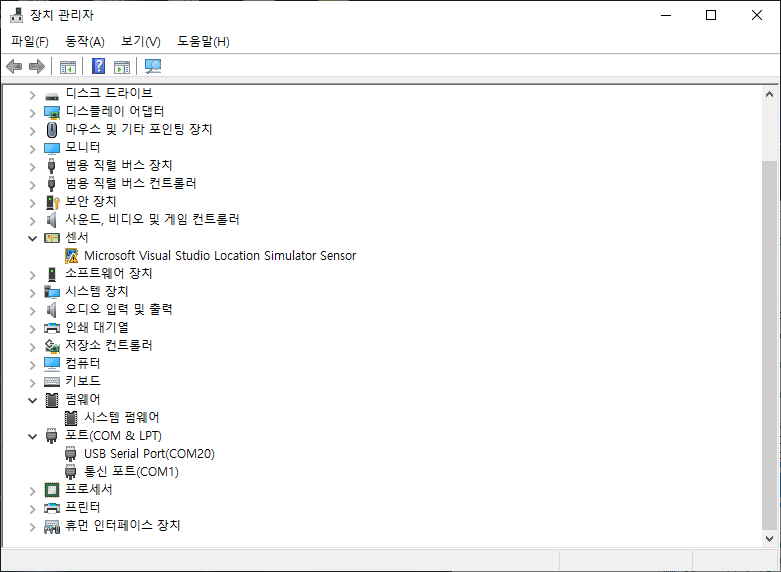Show/hide console tree toolbar icon
Image resolution: width=781 pixels, height=572 pixels.
click(68, 66)
